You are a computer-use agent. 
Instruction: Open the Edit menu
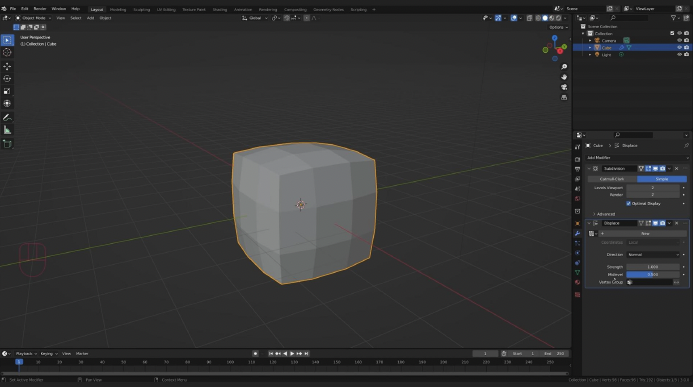click(25, 9)
